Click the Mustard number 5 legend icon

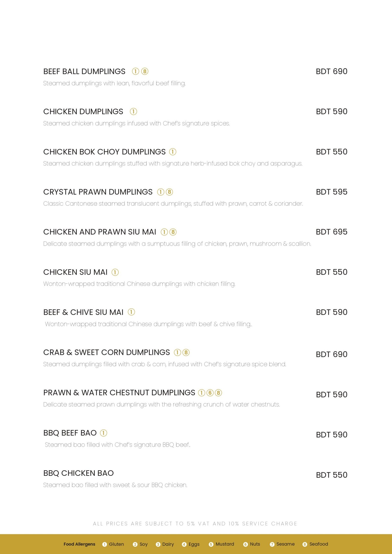pyautogui.click(x=211, y=544)
